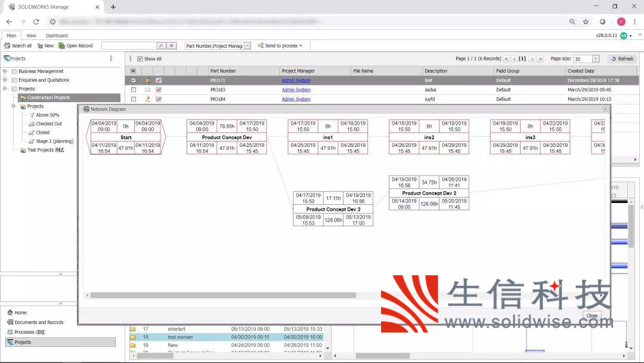The height and width of the screenshot is (363, 644).
Task: Open the Part Number, Project Manager field dropdown
Action: (x=247, y=46)
